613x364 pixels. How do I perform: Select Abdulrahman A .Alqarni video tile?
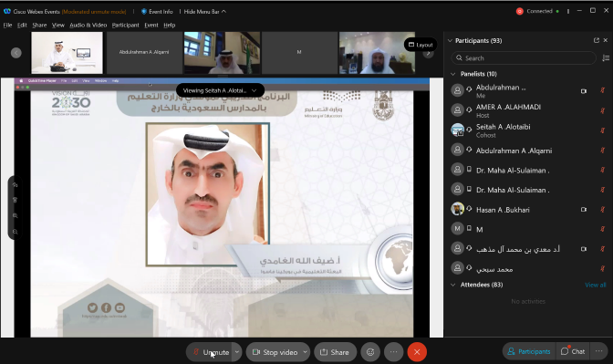(144, 52)
